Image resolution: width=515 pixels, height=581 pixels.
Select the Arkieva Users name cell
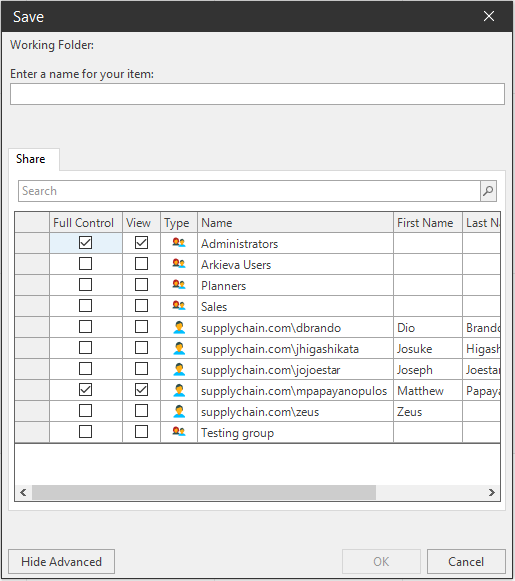(295, 264)
